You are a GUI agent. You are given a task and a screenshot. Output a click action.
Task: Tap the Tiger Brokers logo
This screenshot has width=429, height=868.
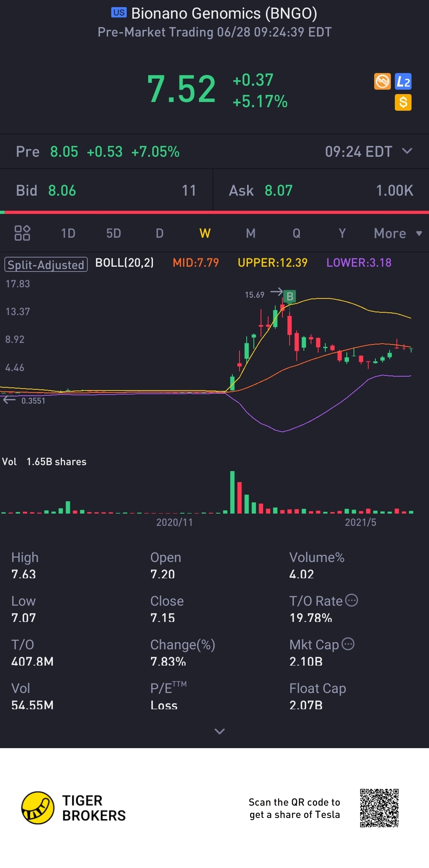click(74, 808)
